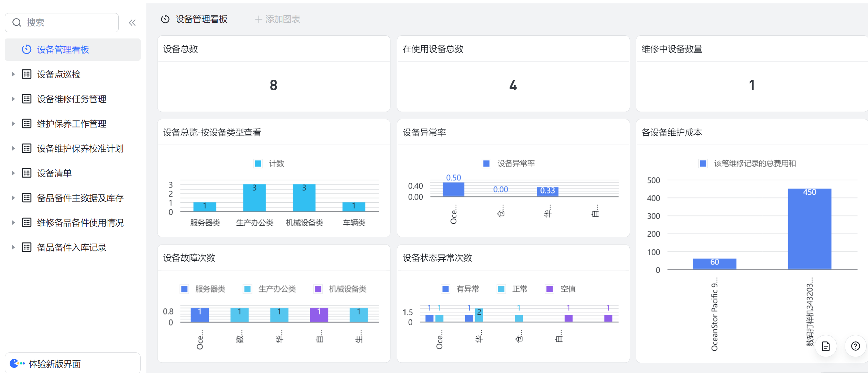
Task: Click 体验新版界面 button
Action: [55, 363]
